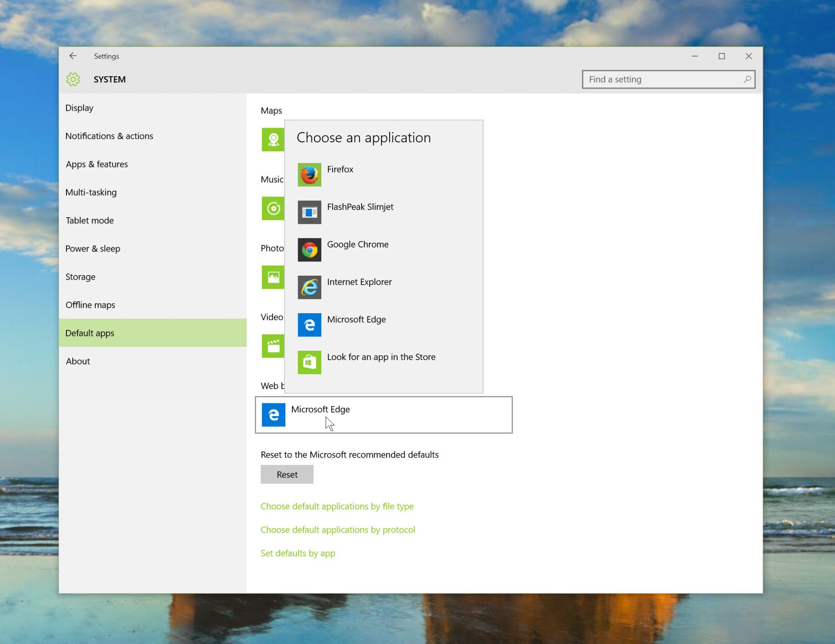This screenshot has height=644, width=835.
Task: Click the back navigation arrow button
Action: click(x=74, y=56)
